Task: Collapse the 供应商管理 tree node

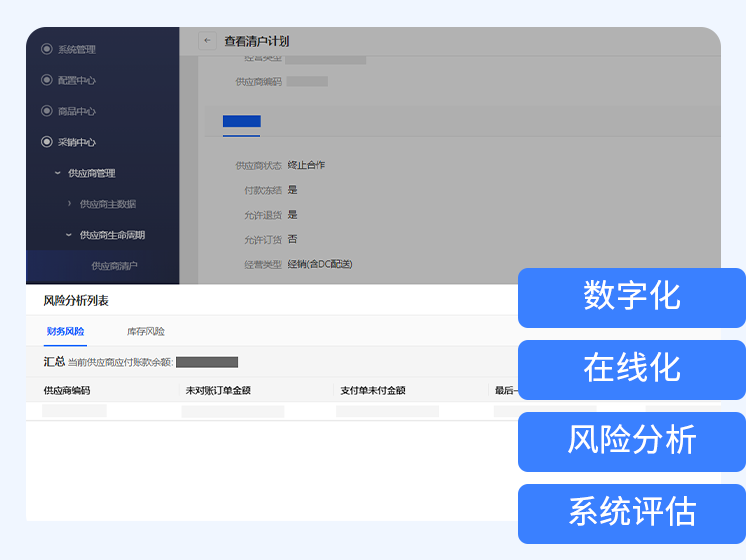Action: coord(58,173)
